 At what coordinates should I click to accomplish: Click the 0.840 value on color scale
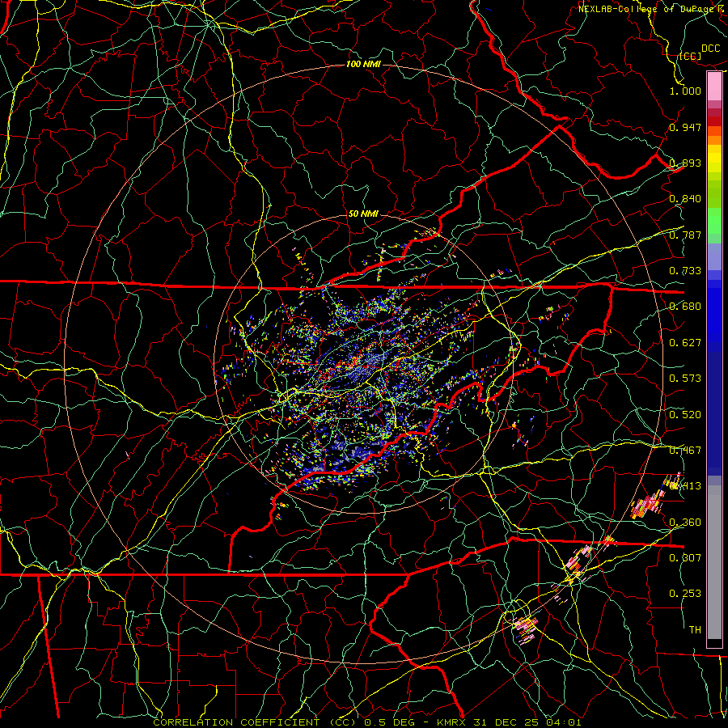click(x=685, y=199)
